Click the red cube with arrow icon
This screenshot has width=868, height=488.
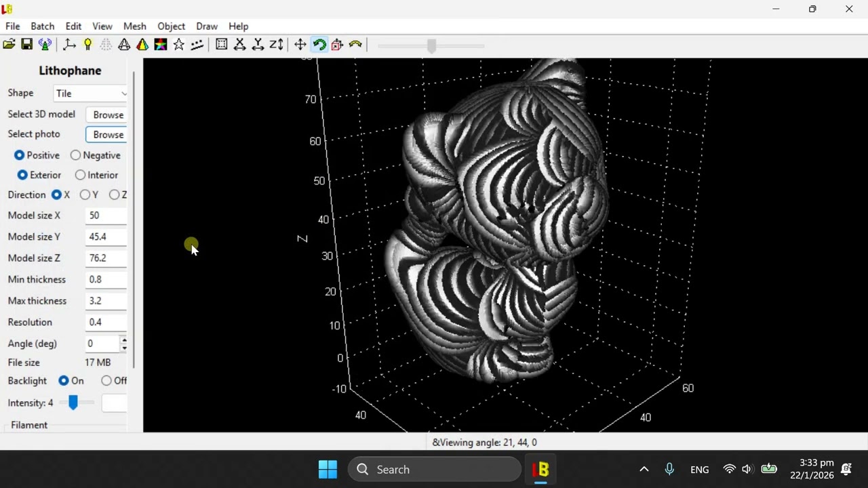click(x=337, y=45)
